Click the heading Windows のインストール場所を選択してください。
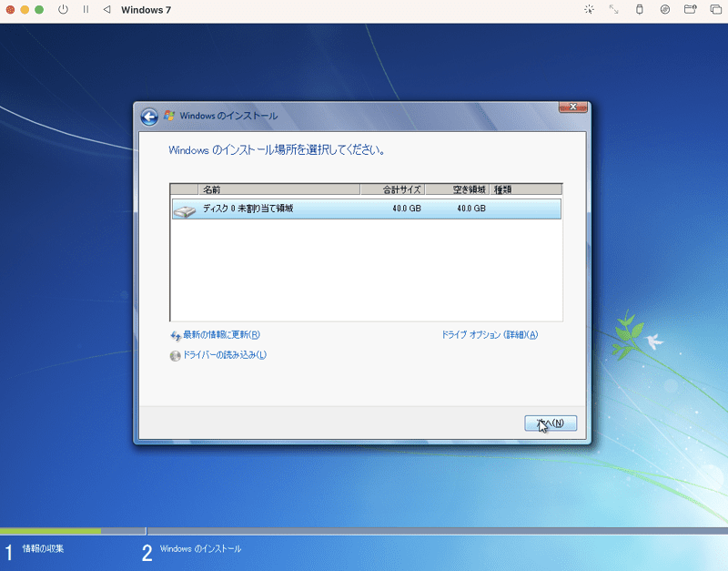 coord(277,150)
